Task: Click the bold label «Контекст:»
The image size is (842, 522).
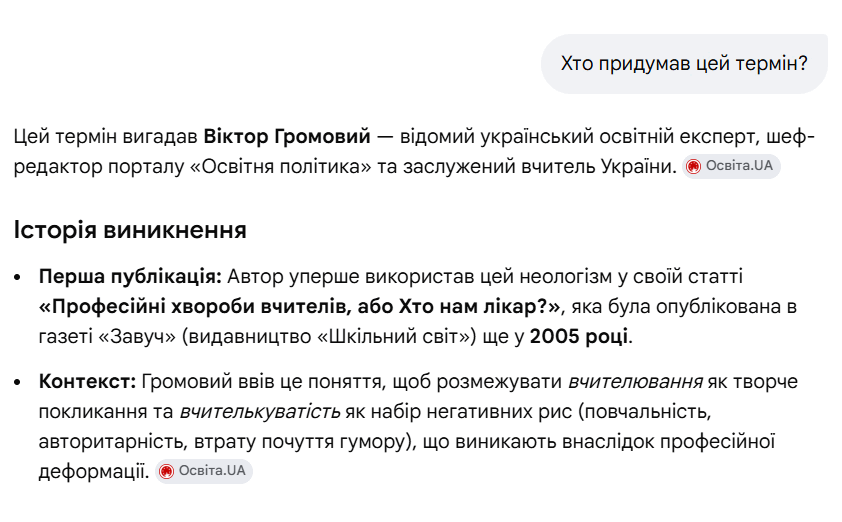Action: [88, 382]
